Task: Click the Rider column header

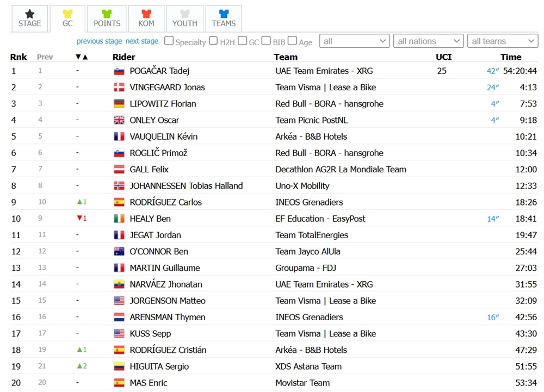Action: pyautogui.click(x=124, y=57)
